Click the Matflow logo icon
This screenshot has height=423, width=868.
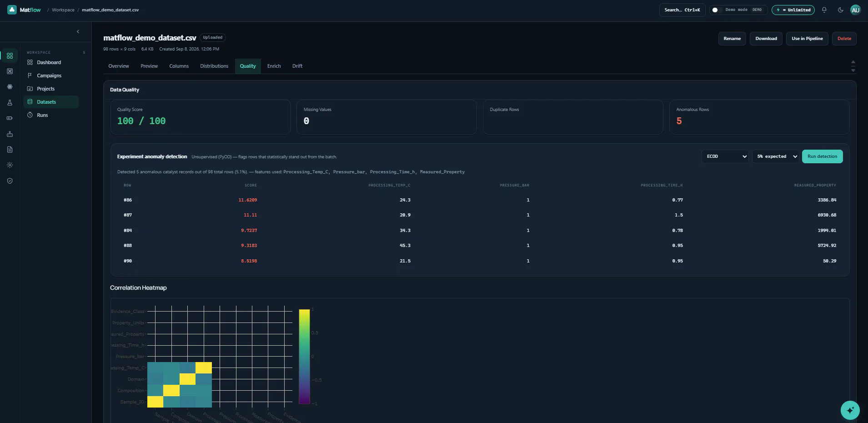pos(12,10)
